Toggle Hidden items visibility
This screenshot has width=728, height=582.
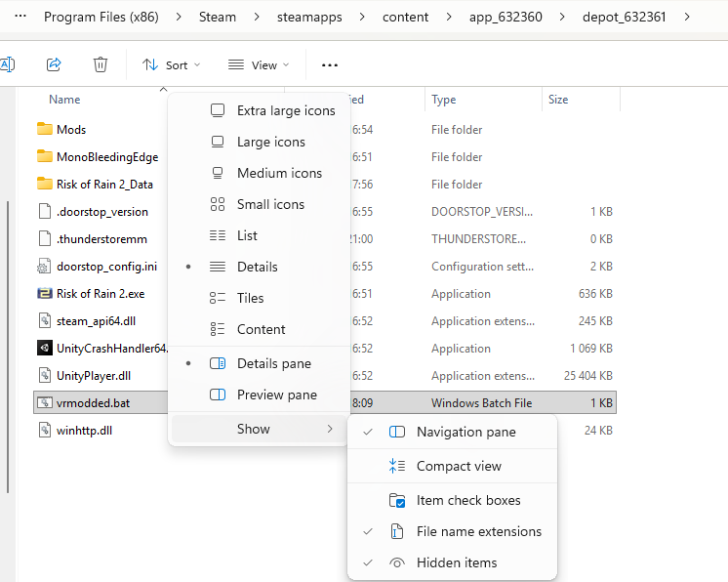click(452, 562)
